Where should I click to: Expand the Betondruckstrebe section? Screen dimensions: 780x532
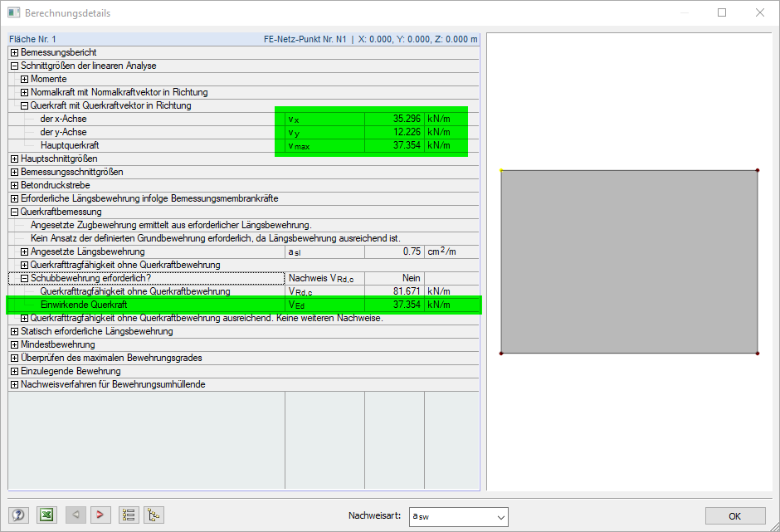(14, 185)
